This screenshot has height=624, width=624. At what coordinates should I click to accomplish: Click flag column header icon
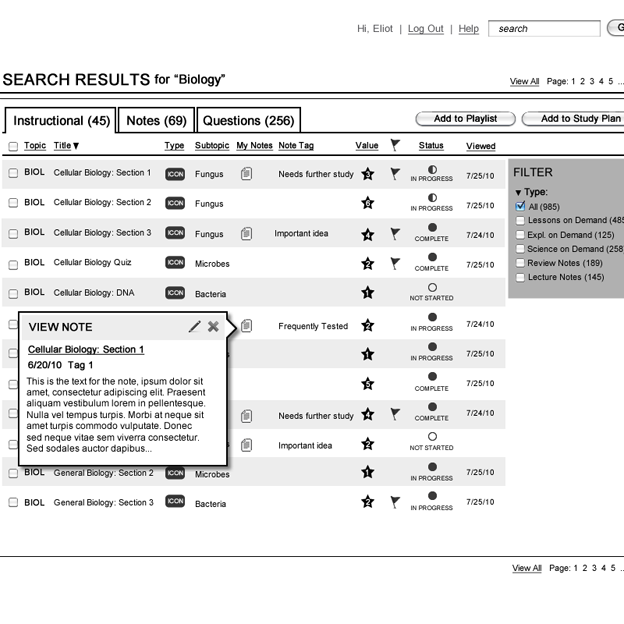[x=395, y=146]
